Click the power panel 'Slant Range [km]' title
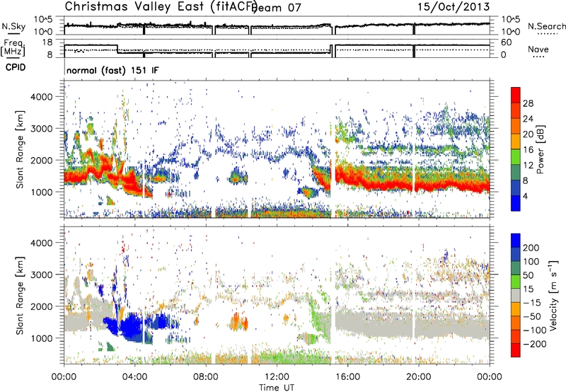The image size is (566, 392). click(20, 150)
